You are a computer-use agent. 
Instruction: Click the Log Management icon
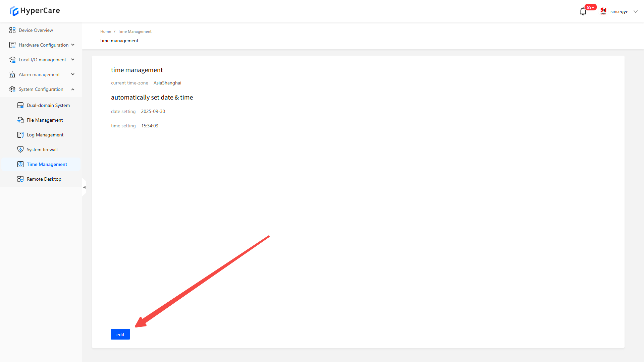(x=20, y=135)
